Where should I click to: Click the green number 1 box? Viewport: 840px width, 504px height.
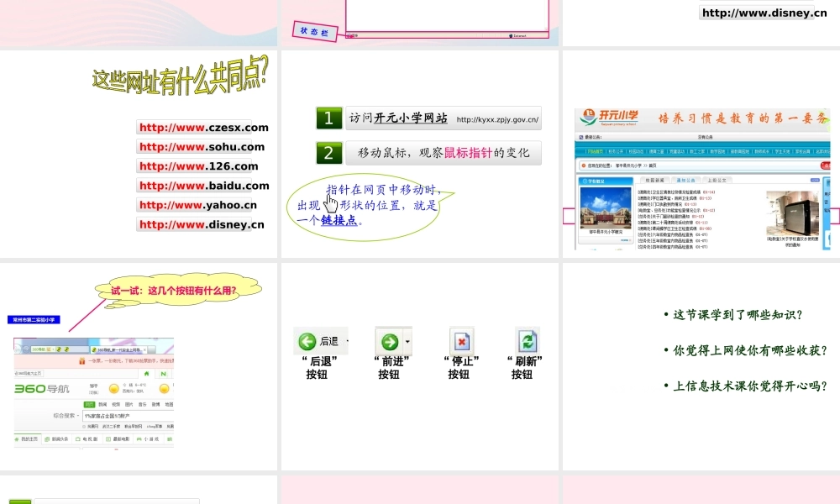[x=329, y=118]
